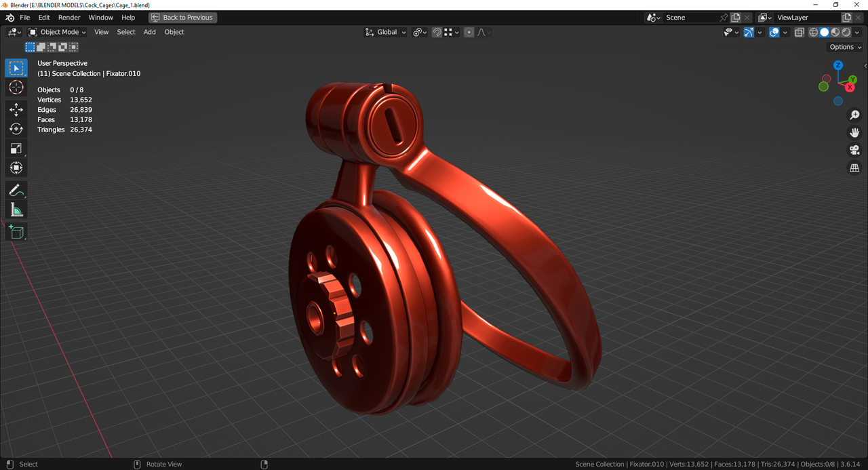This screenshot has height=470, width=868.
Task: Expand gizmo options arrow
Action: [x=759, y=32]
